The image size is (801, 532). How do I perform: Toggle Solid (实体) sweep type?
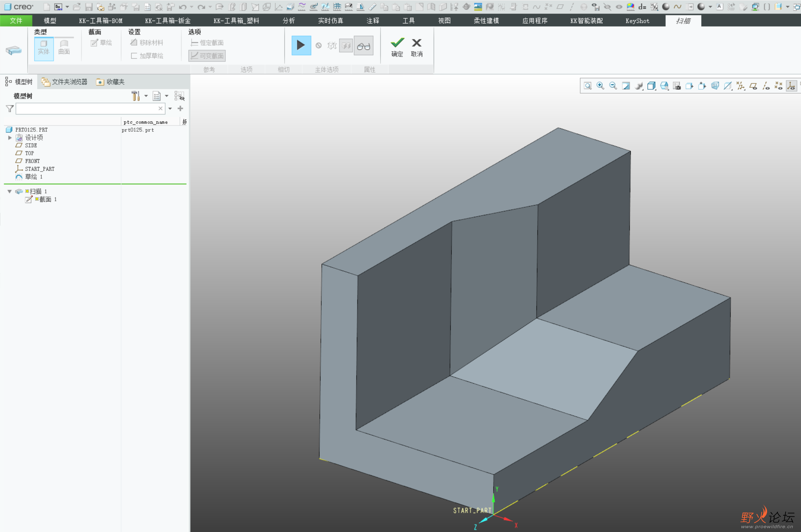click(44, 49)
